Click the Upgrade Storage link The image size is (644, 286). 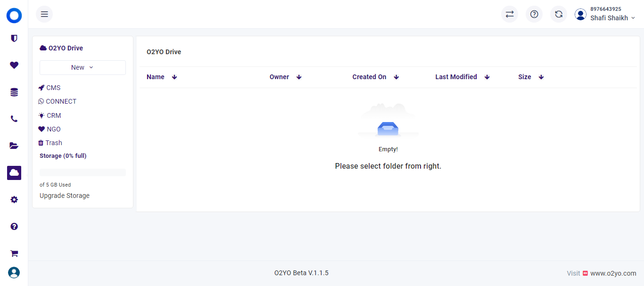(65, 196)
